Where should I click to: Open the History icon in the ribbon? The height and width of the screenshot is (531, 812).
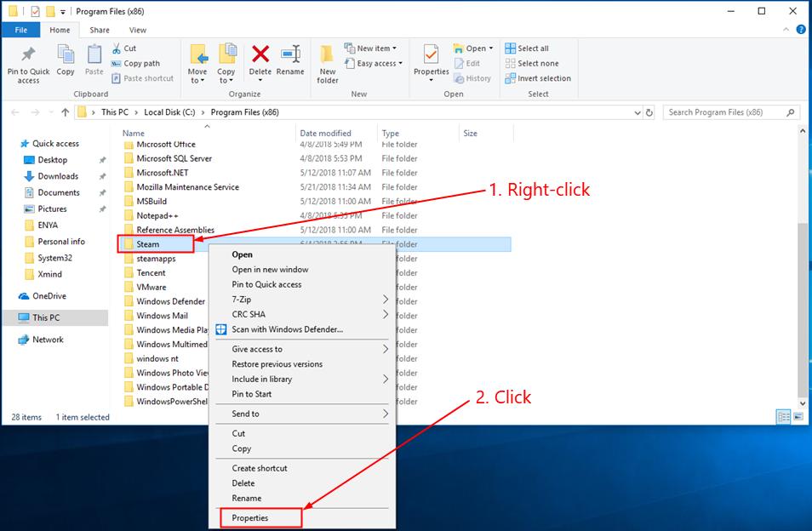473,78
